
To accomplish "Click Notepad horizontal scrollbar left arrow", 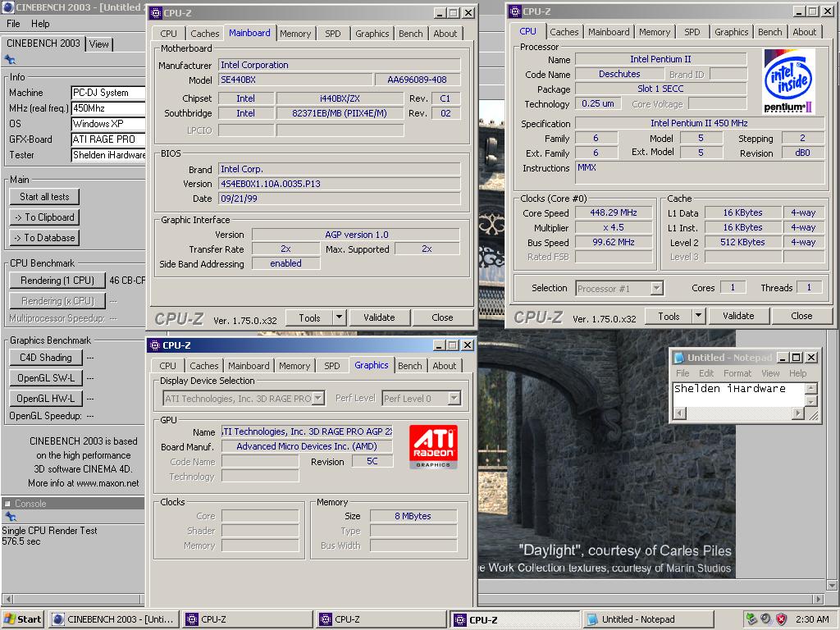I will tap(679, 413).
